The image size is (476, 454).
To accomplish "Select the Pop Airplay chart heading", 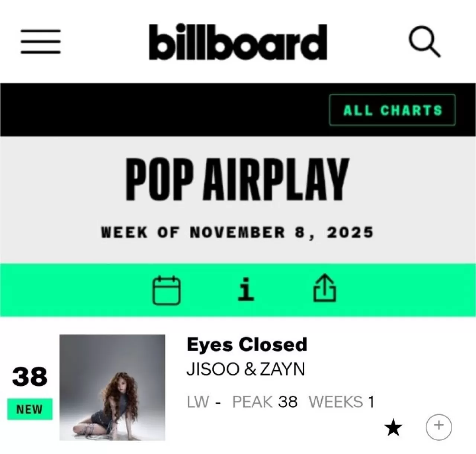I will tap(237, 180).
